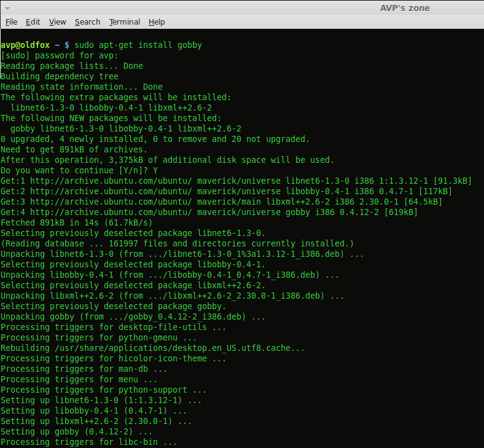The image size is (484, 448).
Task: Open the window menu arrow in title bar
Action: (7, 9)
